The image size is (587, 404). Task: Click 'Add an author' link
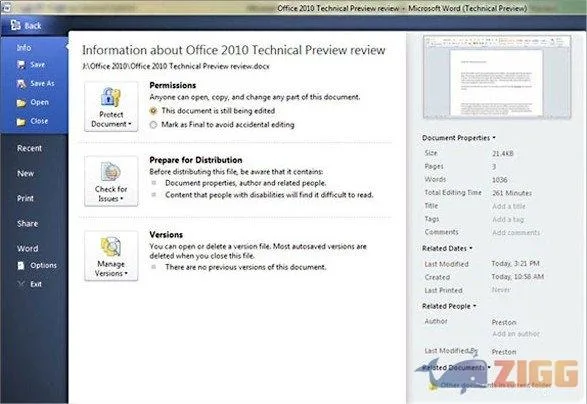pyautogui.click(x=516, y=334)
